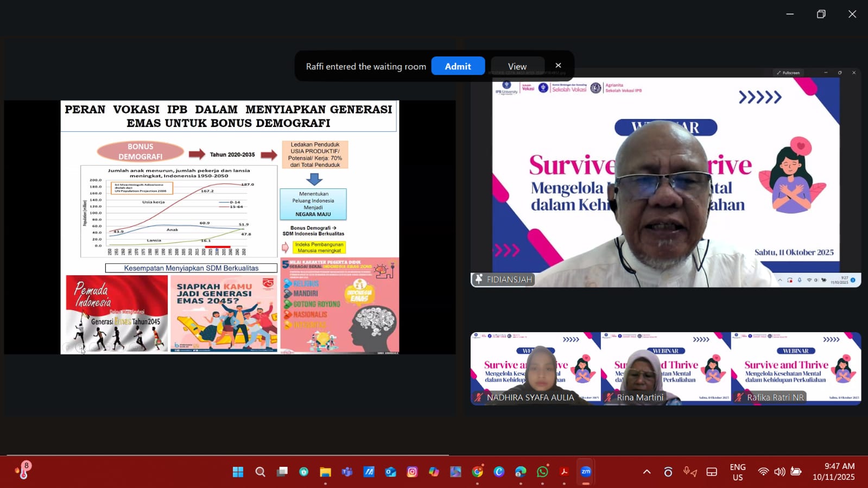The image size is (868, 488).
Task: Select NADHIRA SYAFA AULIA's video thumbnail
Action: click(535, 369)
